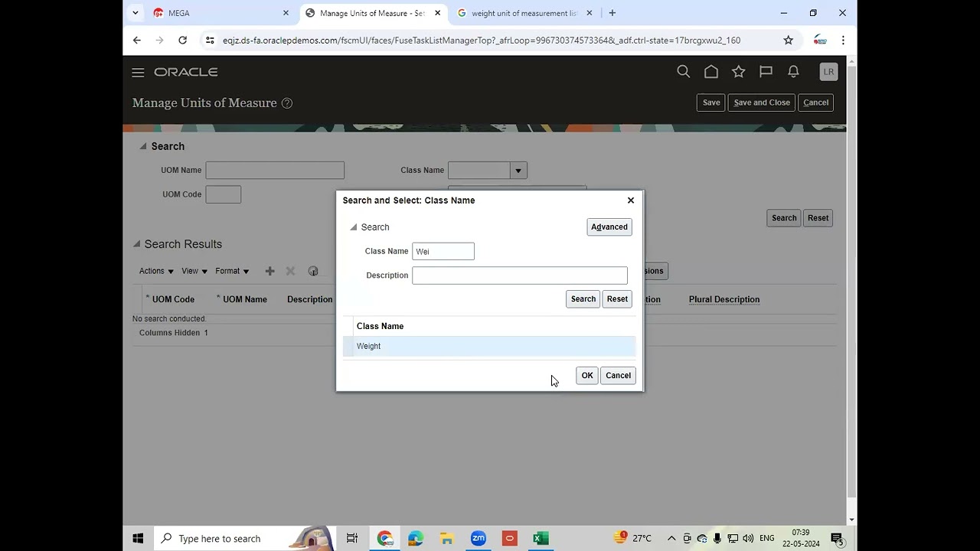Open Microsoft Edge from the taskbar
Screen dimensions: 980x551
(x=416, y=539)
